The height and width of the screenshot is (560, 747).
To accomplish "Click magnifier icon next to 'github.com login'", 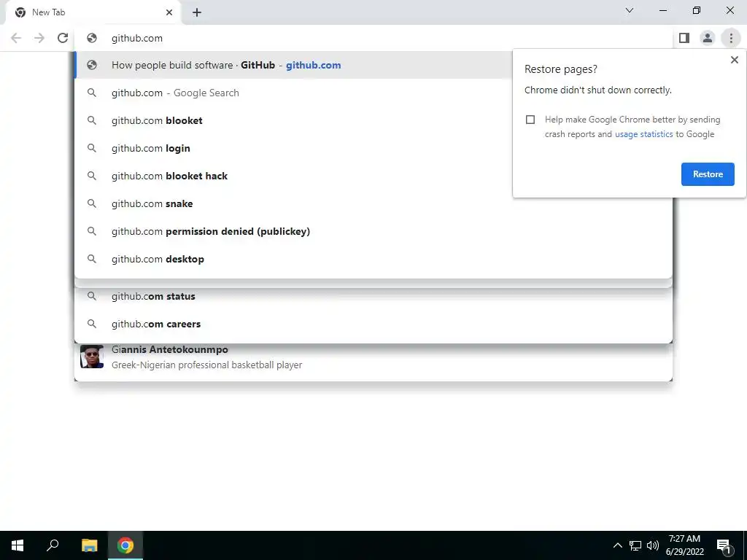I will pyautogui.click(x=91, y=148).
